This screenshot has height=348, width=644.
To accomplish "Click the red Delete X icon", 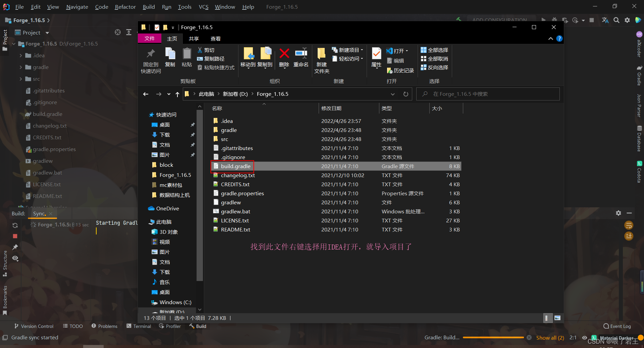I will click(x=284, y=54).
